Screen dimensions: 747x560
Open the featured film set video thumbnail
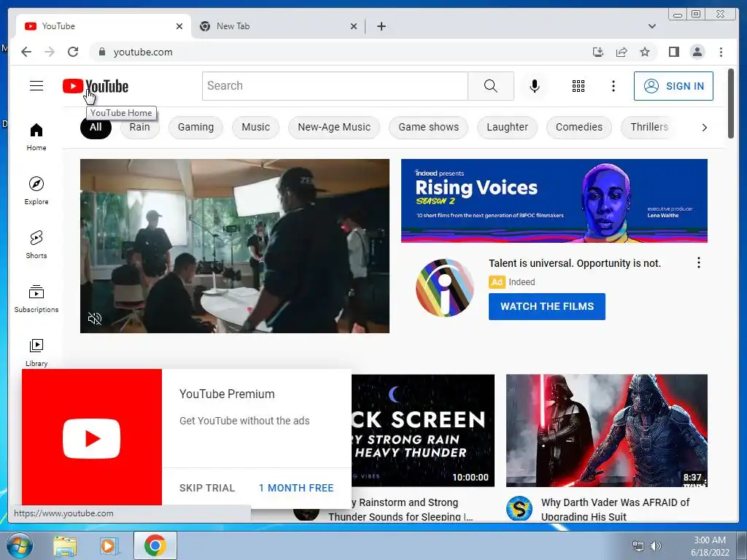coord(234,246)
